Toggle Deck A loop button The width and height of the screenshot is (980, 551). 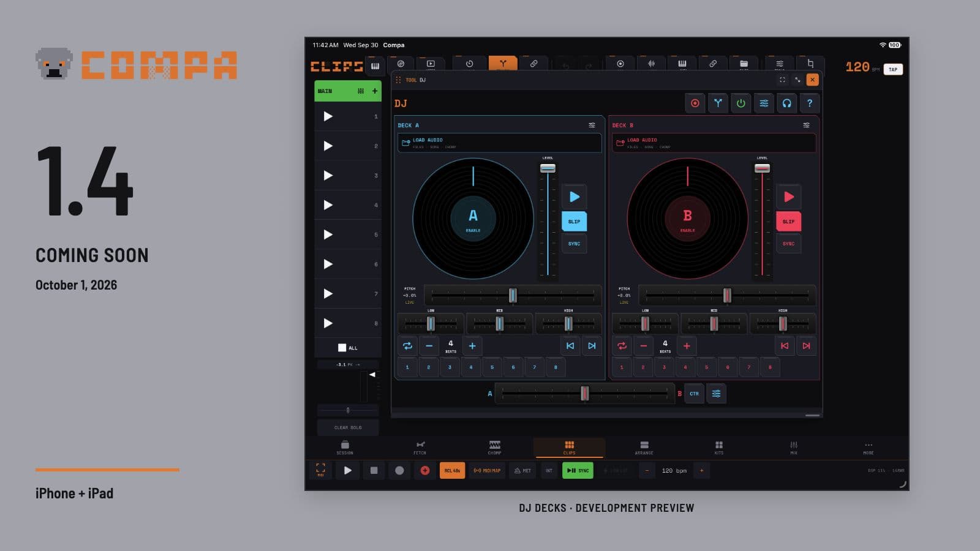407,346
